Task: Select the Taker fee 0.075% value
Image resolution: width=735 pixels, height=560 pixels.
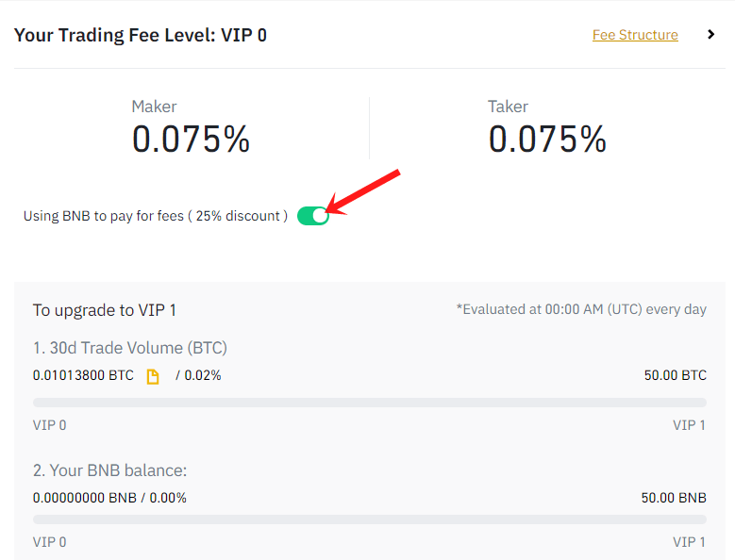Action: pos(547,140)
